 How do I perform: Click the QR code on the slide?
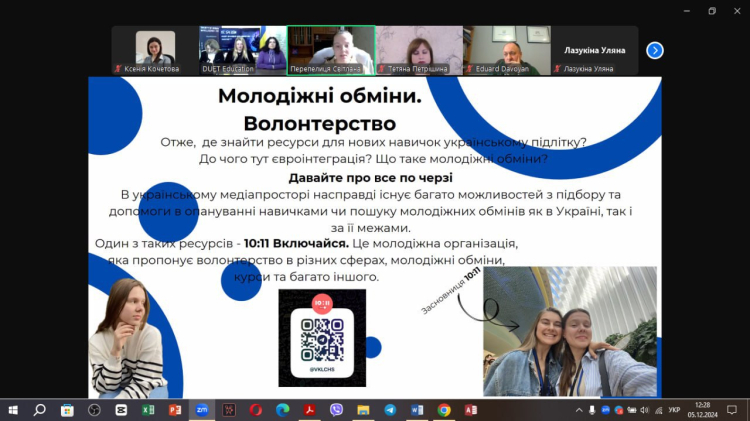coord(322,338)
